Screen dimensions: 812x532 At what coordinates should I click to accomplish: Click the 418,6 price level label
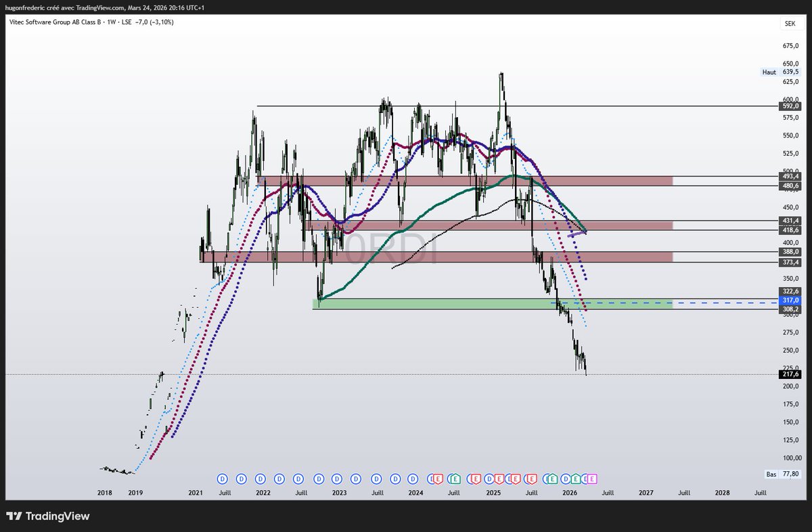click(791, 230)
